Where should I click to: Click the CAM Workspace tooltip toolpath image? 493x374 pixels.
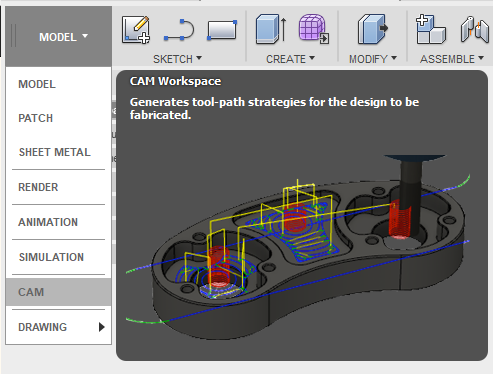pos(298,247)
